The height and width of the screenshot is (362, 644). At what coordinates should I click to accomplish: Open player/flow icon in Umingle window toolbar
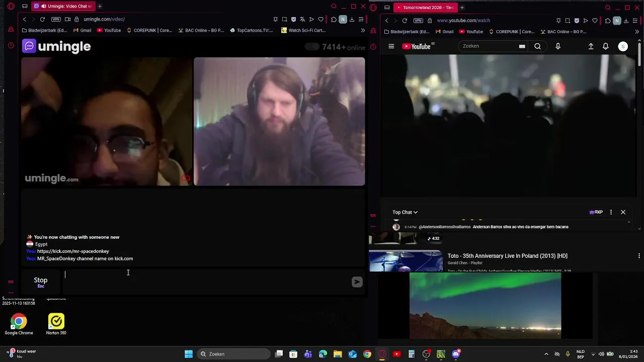311,19
